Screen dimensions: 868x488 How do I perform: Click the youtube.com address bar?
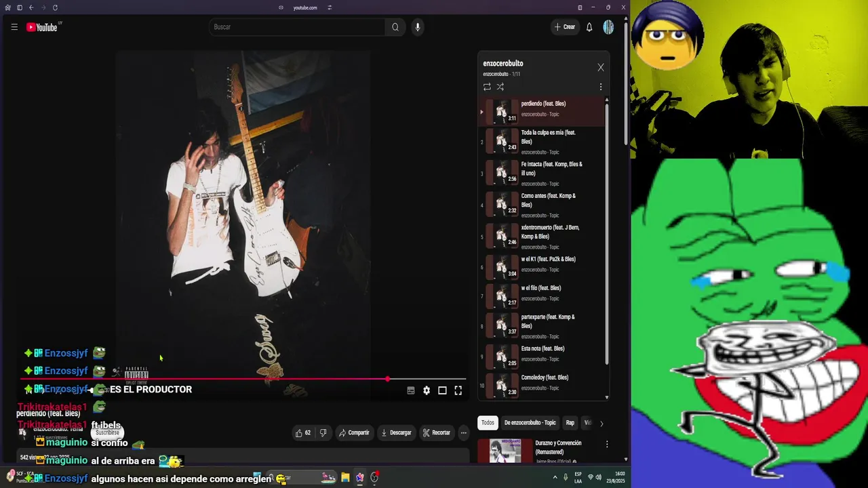coord(305,7)
